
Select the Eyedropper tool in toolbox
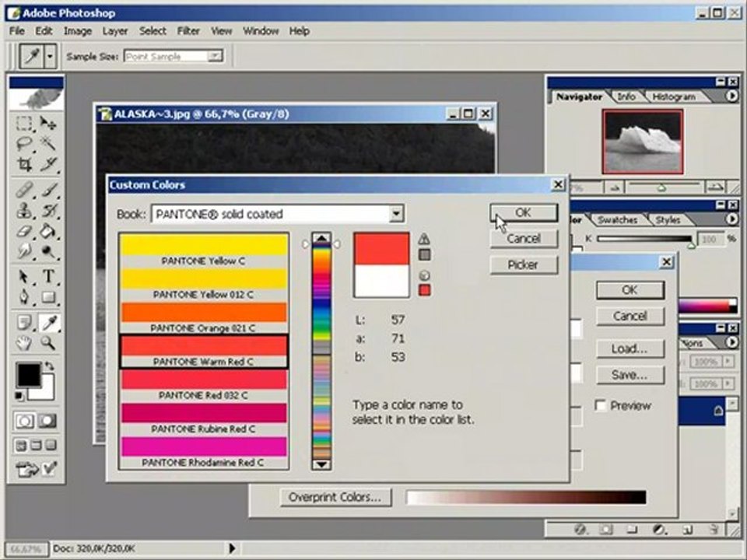click(x=49, y=322)
